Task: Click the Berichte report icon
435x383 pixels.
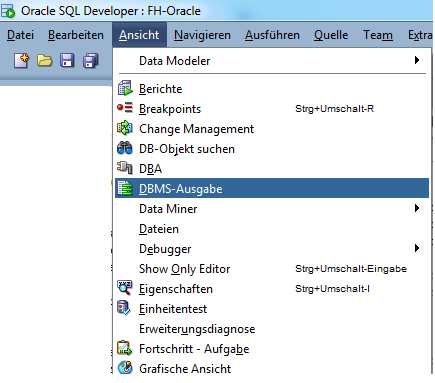Action: point(125,88)
